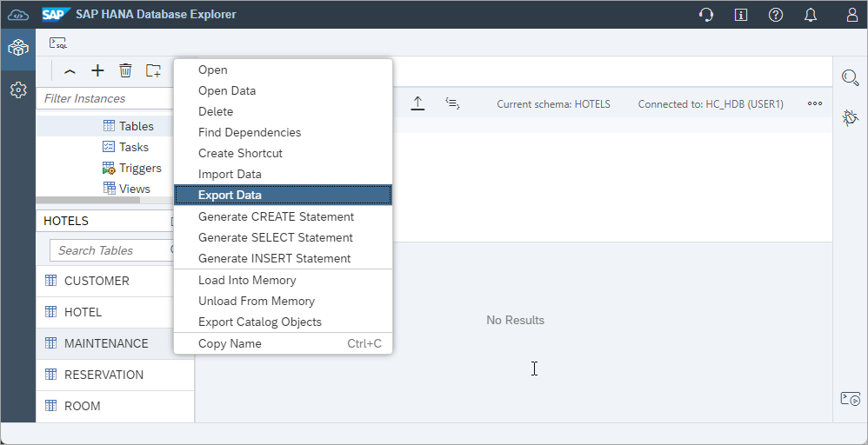
Task: Open the notifications bell
Action: pyautogui.click(x=811, y=15)
